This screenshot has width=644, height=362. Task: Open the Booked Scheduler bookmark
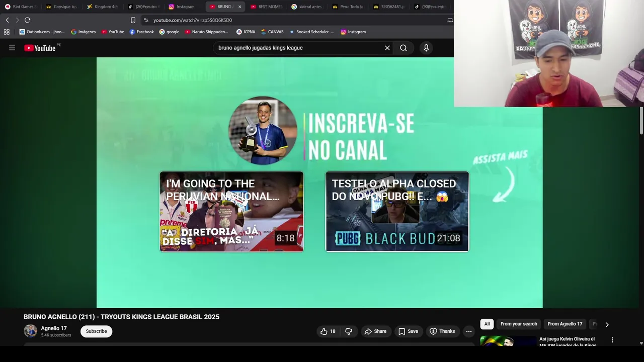click(x=312, y=32)
